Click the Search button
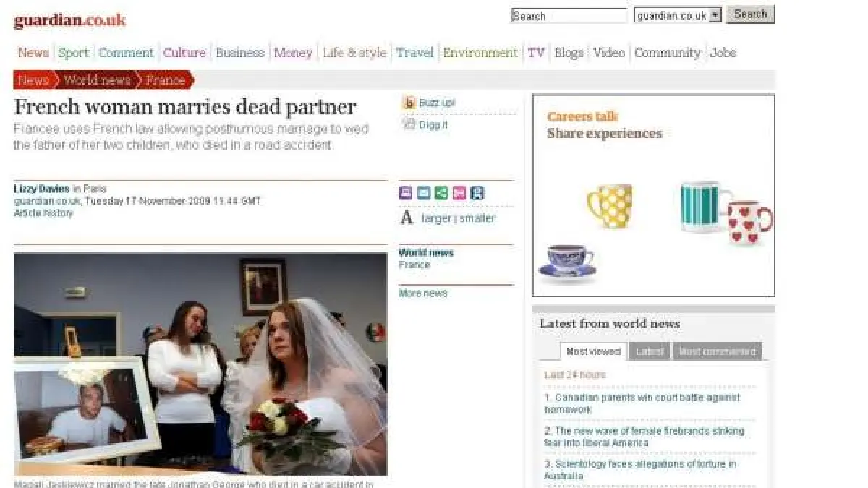The image size is (868, 488). pyautogui.click(x=750, y=14)
